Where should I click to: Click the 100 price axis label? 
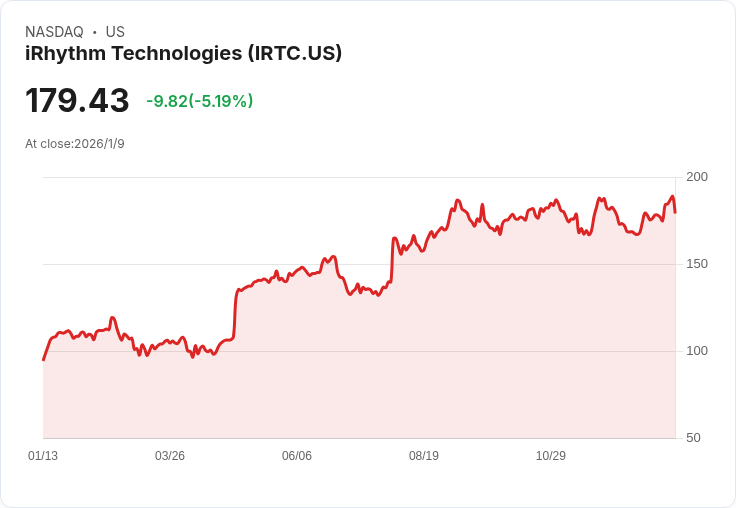pyautogui.click(x=697, y=351)
